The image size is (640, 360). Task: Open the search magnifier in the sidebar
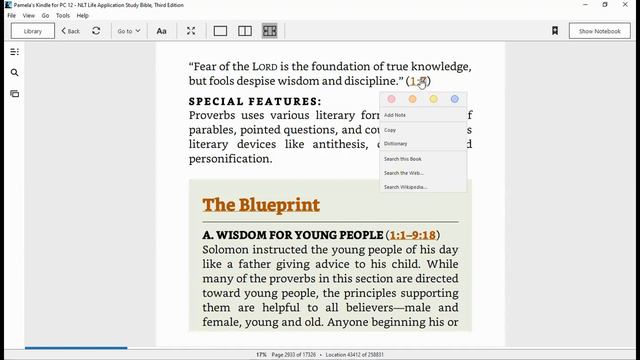pos(14,73)
